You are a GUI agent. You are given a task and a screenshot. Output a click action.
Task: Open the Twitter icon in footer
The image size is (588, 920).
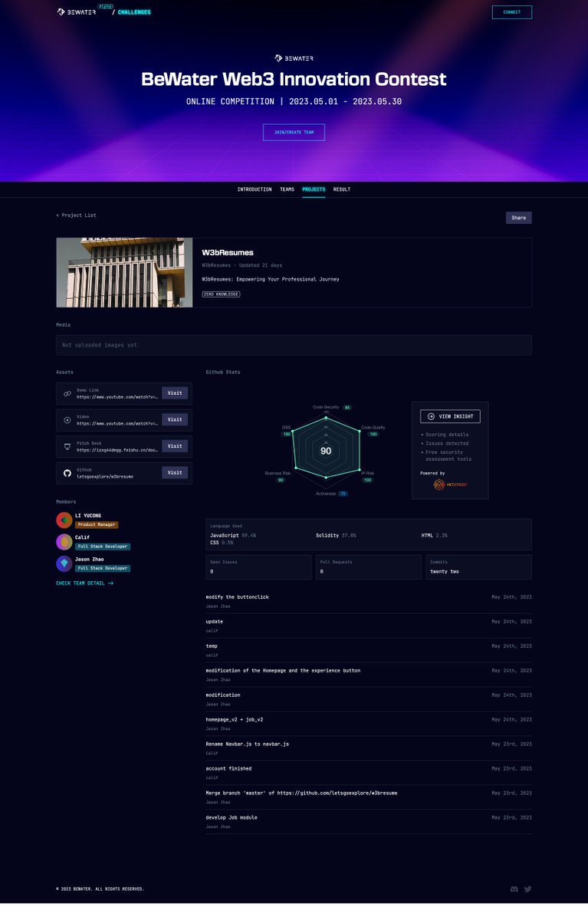527,889
